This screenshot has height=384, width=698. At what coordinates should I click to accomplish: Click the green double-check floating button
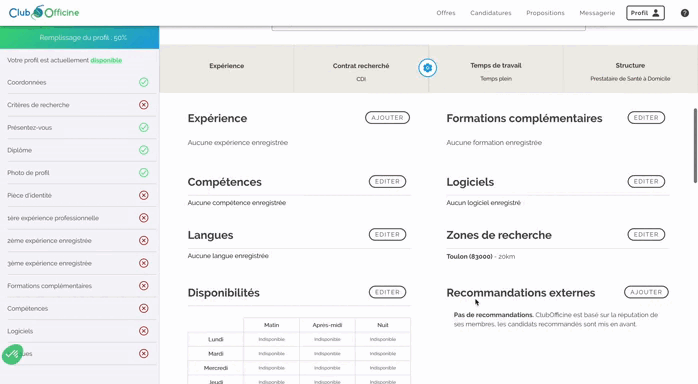coord(12,355)
